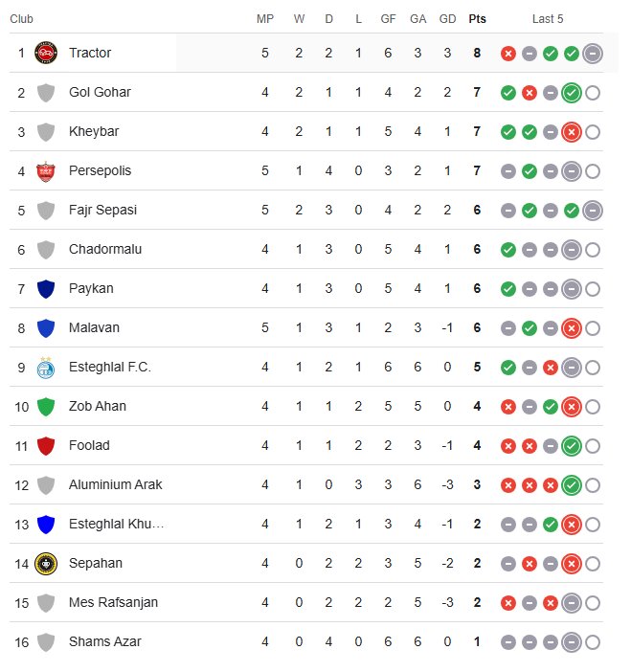Click the Foolad red shield icon

pyautogui.click(x=45, y=445)
